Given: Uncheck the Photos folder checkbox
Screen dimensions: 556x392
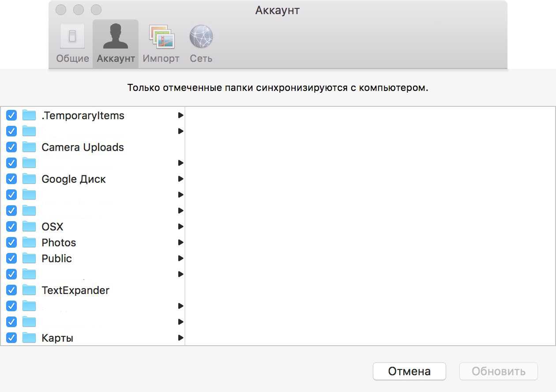Looking at the screenshot, I should point(11,243).
